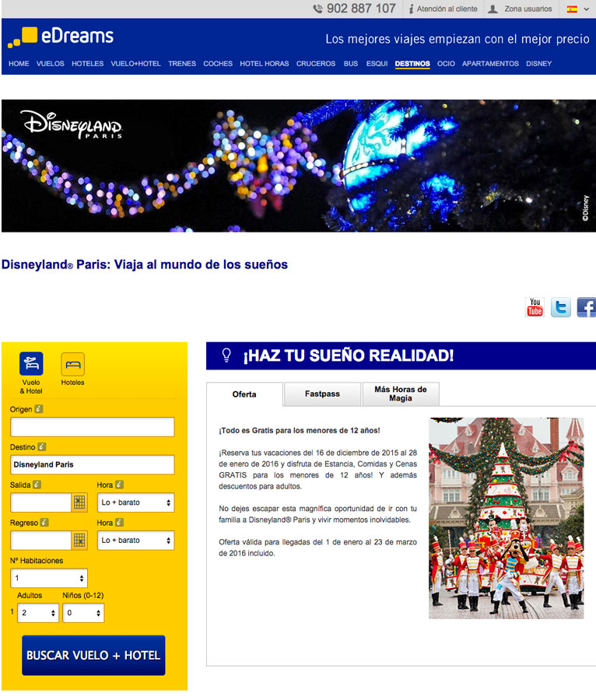
Task: Open the Atención al cliente link
Action: pos(447,9)
